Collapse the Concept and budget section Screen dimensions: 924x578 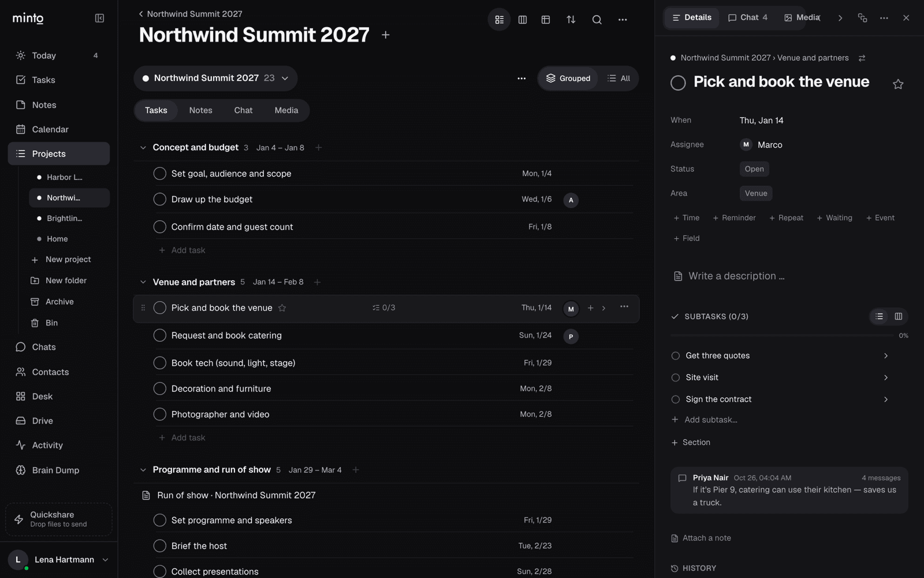143,147
